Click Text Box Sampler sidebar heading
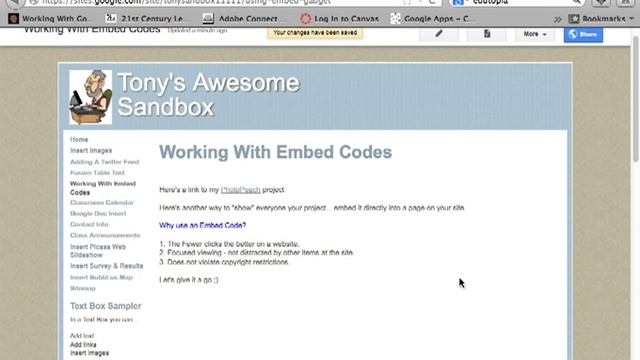 pyautogui.click(x=105, y=306)
